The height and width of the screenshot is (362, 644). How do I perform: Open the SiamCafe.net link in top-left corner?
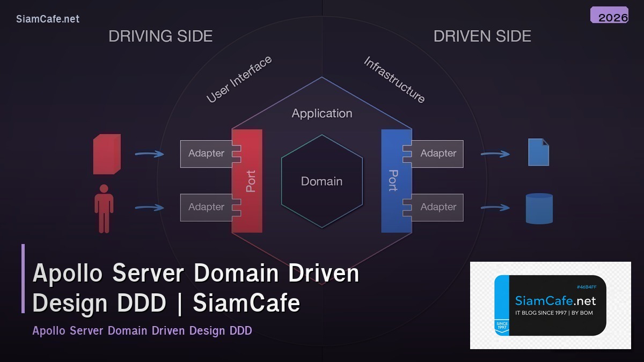point(48,19)
